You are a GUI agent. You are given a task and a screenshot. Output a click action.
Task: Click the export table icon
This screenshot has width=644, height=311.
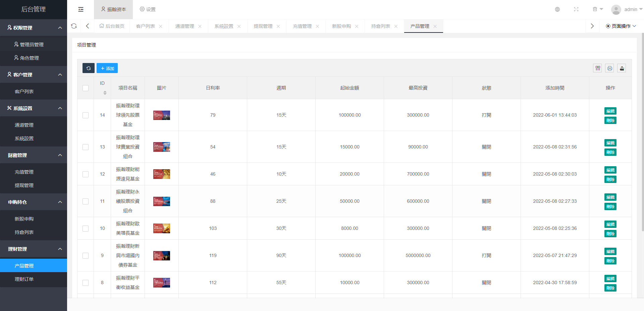(622, 68)
